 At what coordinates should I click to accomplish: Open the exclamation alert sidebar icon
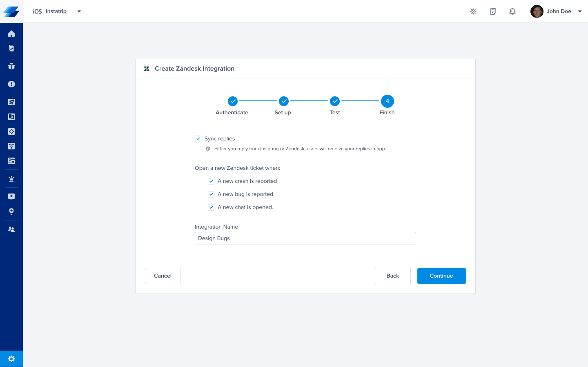pyautogui.click(x=11, y=84)
